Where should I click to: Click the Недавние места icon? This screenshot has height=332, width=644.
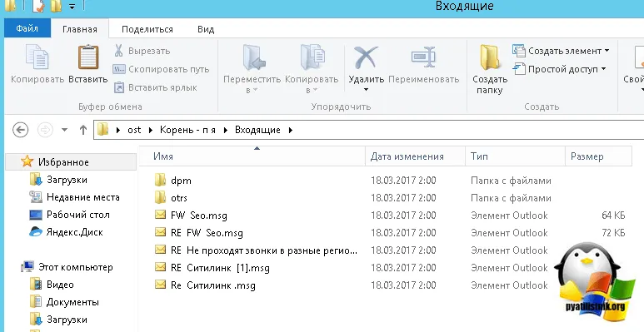coord(36,197)
